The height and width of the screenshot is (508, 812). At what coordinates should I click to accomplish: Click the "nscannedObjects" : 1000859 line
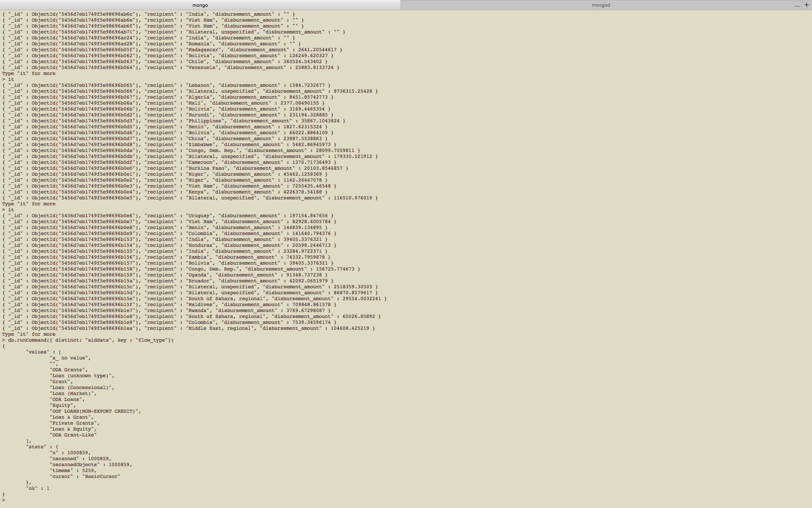[91, 464]
